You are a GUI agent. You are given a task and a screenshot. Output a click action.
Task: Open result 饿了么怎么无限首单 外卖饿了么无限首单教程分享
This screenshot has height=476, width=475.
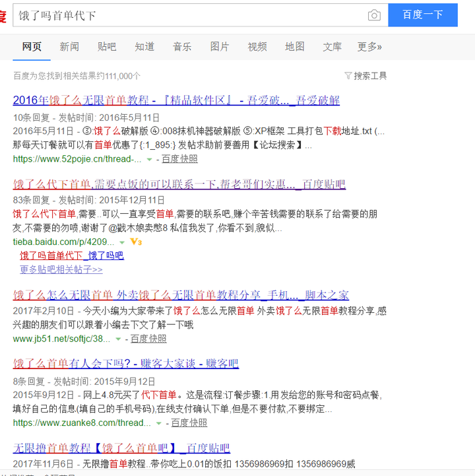181,295
